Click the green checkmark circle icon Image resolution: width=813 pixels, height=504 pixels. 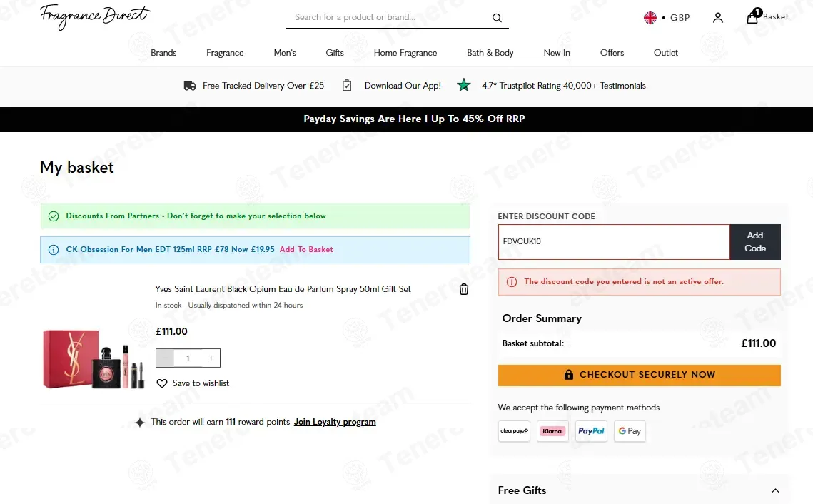(54, 216)
